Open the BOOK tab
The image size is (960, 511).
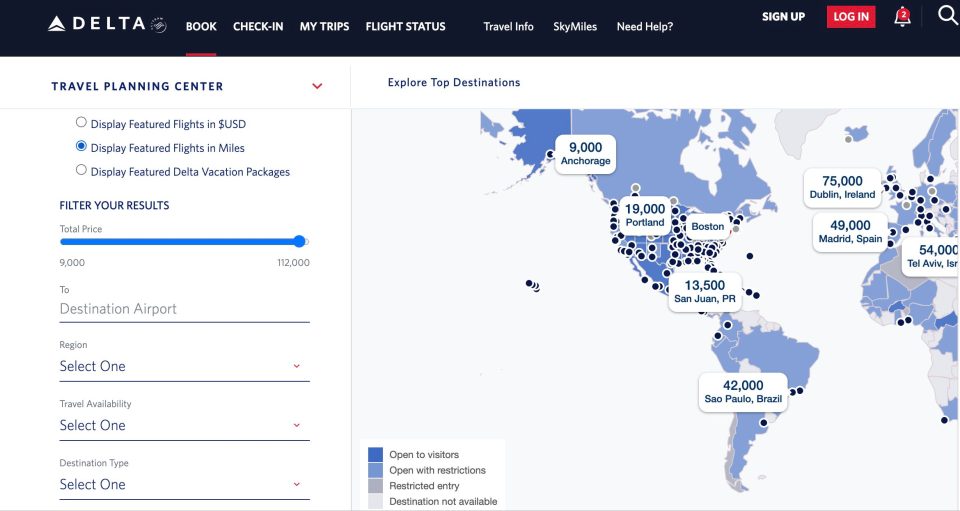[x=201, y=27]
